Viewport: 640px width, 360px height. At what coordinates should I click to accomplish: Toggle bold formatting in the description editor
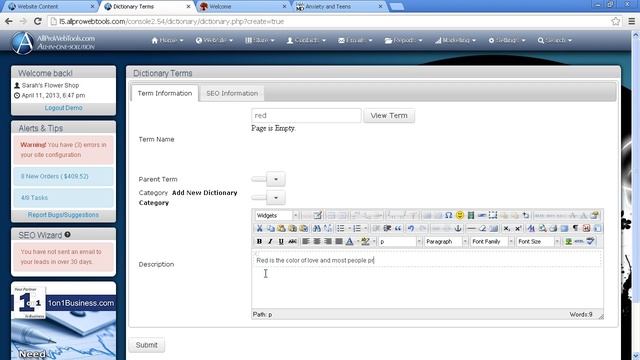[x=259, y=242]
